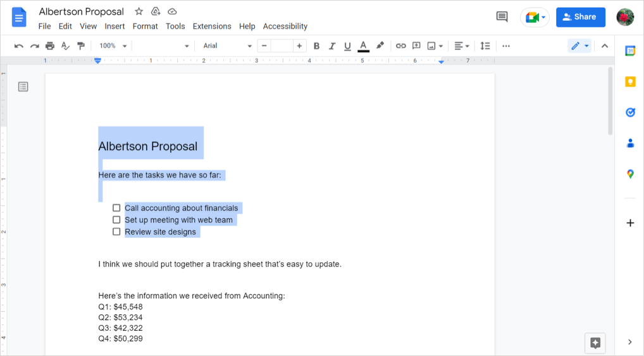Open the editing mode pencil dropdown
Viewport: 644px width, 356px height.
(x=579, y=46)
